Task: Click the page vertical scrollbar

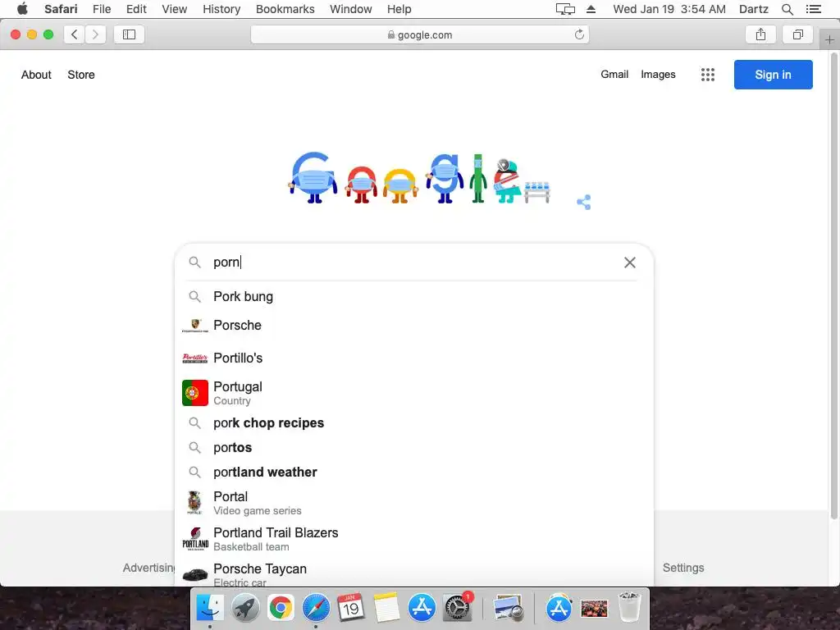Action: point(833,286)
